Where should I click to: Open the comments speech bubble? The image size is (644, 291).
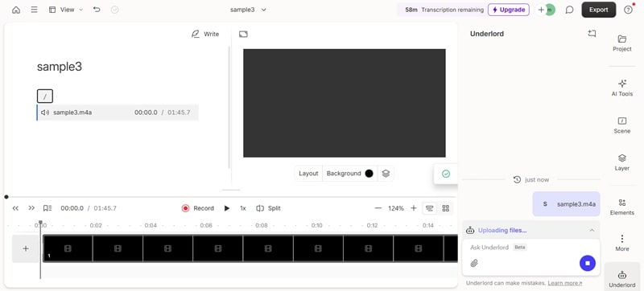(569, 10)
